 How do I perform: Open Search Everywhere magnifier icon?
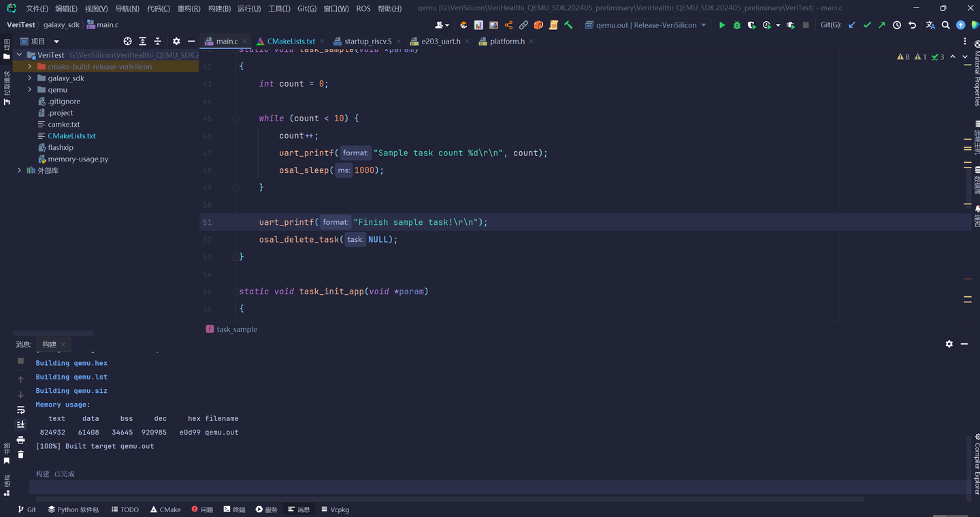945,25
